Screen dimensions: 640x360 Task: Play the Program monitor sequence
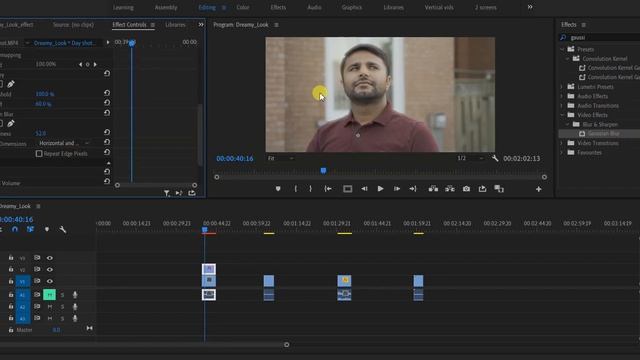tap(380, 189)
